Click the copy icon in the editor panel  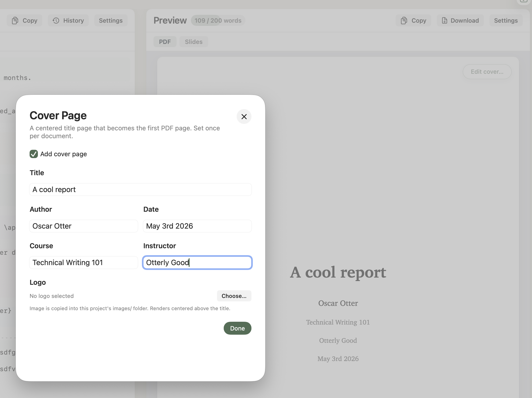pos(15,21)
